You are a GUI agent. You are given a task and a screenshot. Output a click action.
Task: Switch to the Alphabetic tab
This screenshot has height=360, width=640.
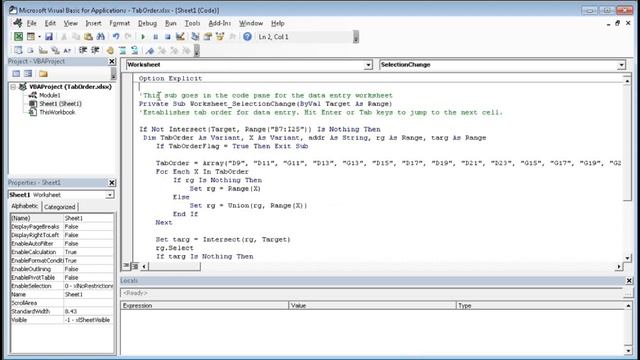click(25, 206)
